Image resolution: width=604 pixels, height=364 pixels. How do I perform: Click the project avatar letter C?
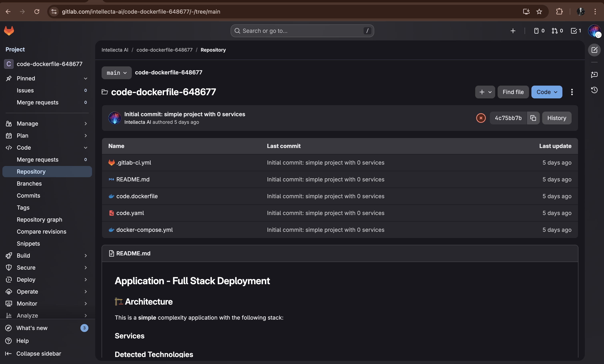9,64
